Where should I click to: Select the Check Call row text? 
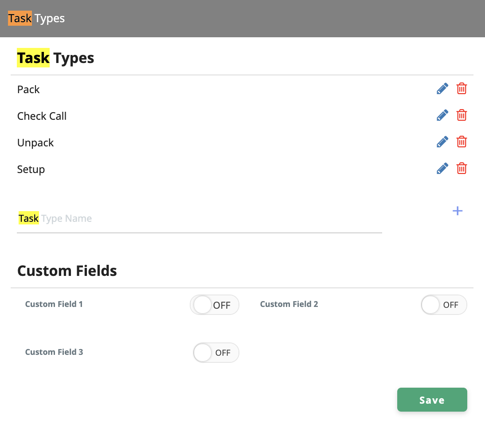pos(42,116)
